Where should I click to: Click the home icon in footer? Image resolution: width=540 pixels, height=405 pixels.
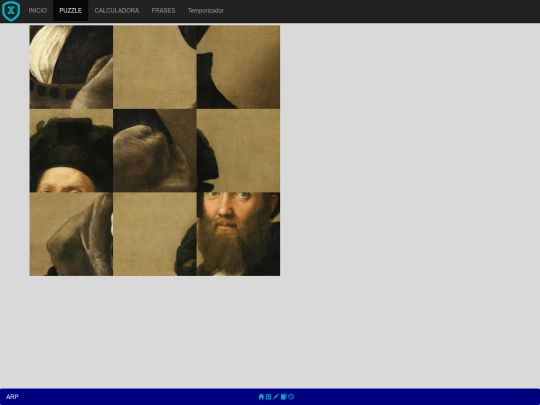(x=261, y=396)
